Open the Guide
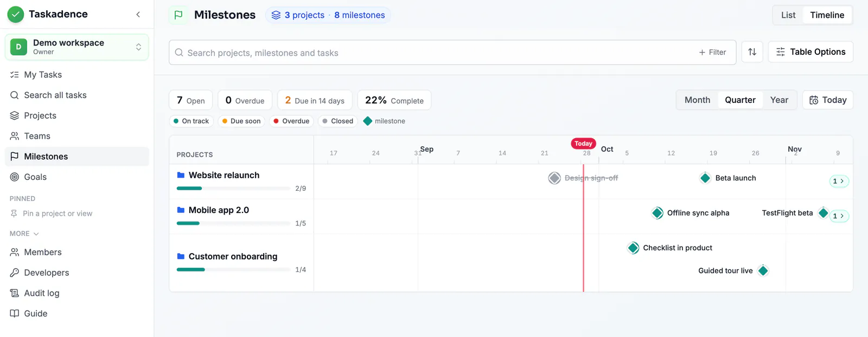This screenshot has height=337, width=868. pos(76,314)
